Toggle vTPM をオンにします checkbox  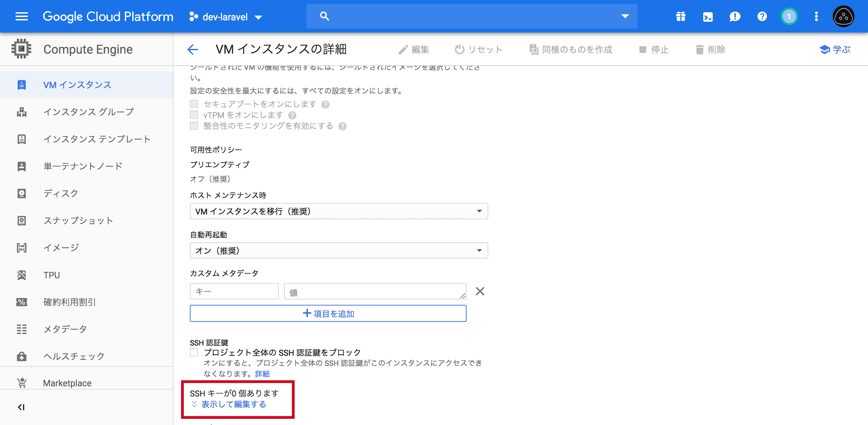[x=194, y=115]
